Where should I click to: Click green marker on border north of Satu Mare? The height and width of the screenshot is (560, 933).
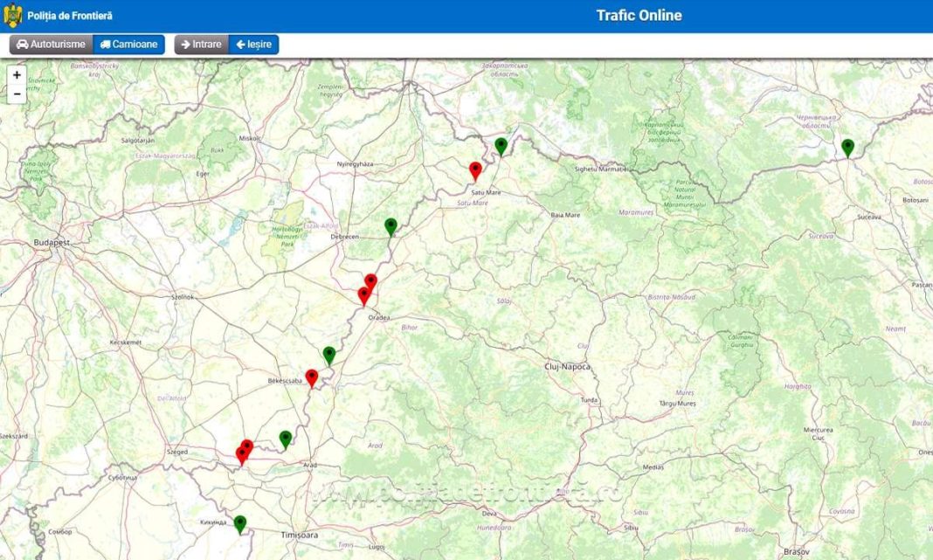click(501, 145)
